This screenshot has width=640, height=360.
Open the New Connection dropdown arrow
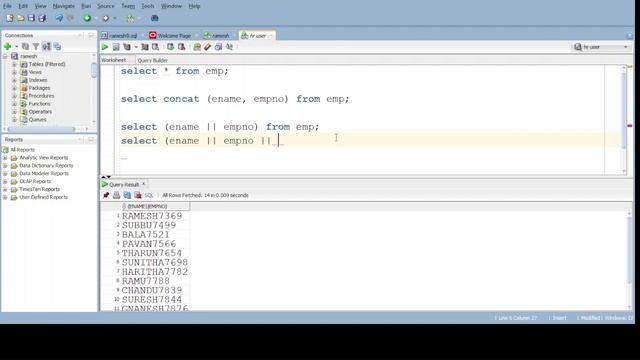tap(16, 47)
